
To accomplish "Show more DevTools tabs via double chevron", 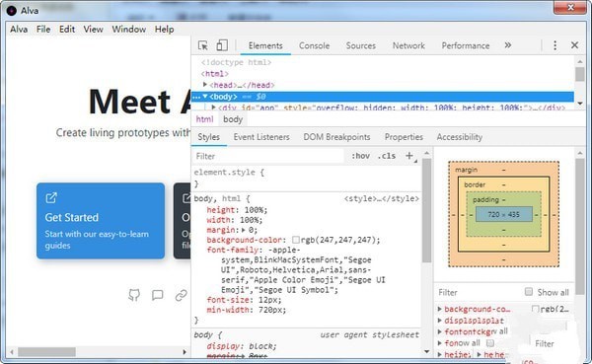I will point(508,45).
